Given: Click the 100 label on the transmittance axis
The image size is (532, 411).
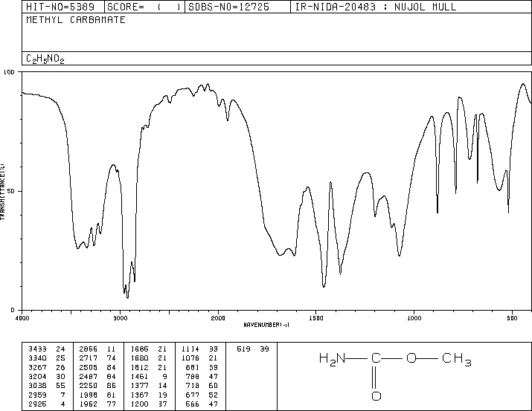Looking at the screenshot, I should pos(9,72).
